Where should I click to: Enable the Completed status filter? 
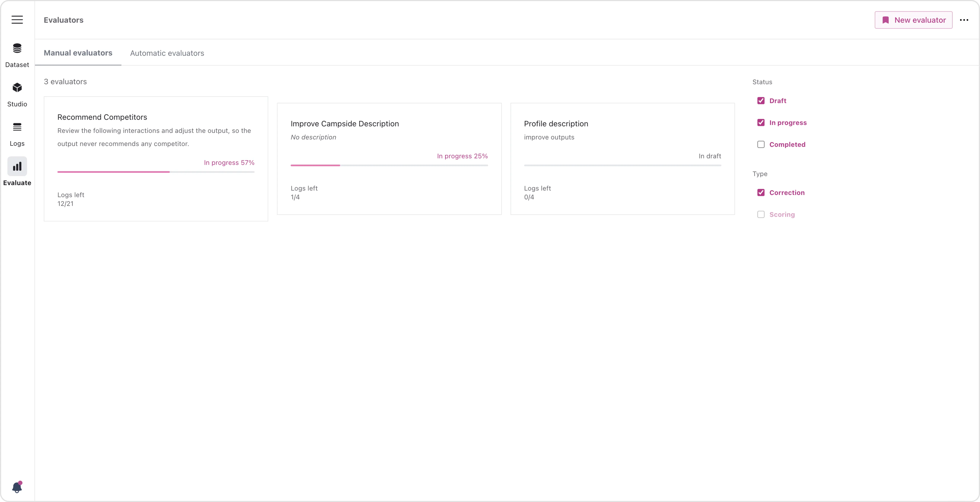(761, 145)
